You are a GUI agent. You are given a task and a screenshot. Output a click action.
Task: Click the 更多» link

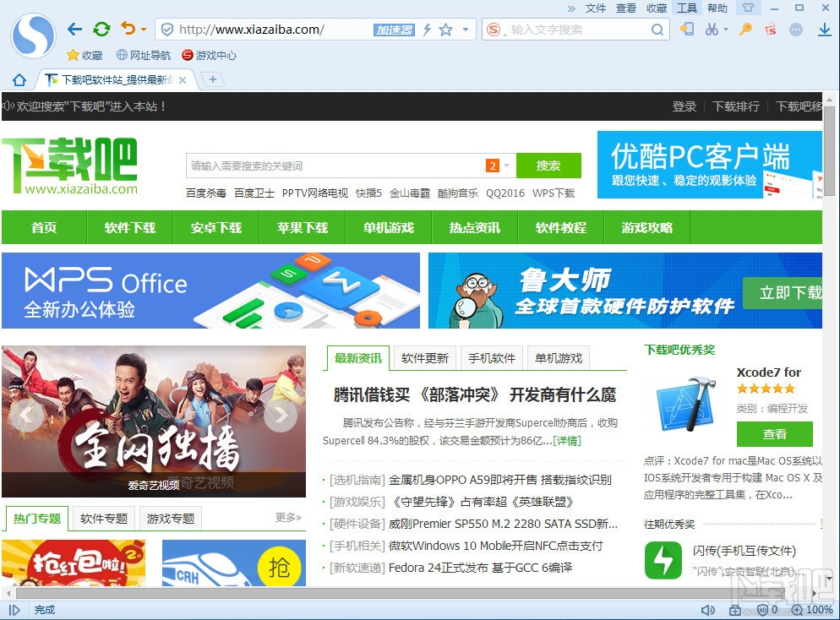click(x=288, y=517)
